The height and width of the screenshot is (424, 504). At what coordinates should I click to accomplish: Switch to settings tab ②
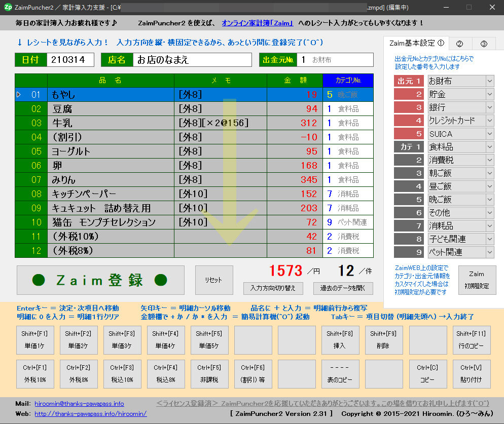[x=460, y=44]
